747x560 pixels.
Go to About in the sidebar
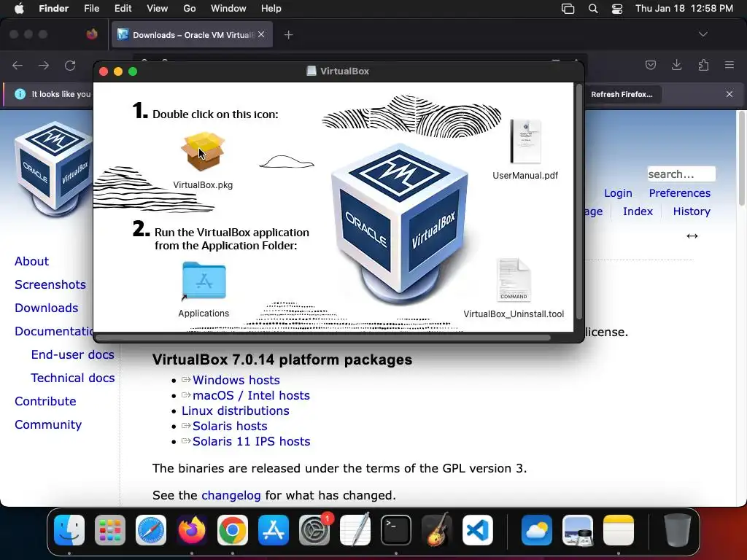tap(31, 261)
